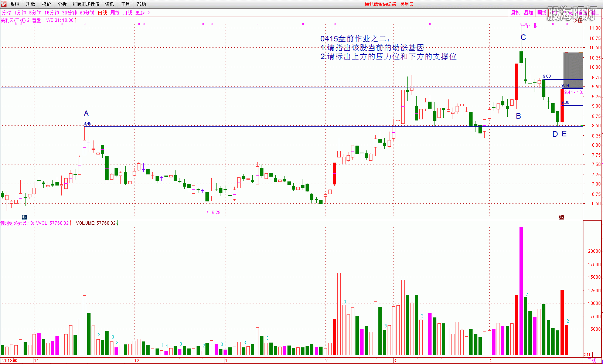
Task: Click the 财 finance icon under the chart
Action: pos(24,217)
